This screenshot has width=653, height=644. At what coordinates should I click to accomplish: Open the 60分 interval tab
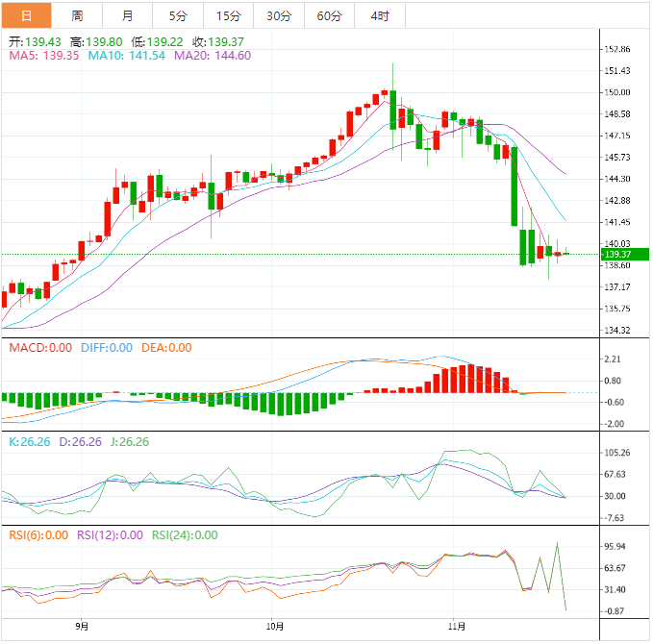[329, 16]
